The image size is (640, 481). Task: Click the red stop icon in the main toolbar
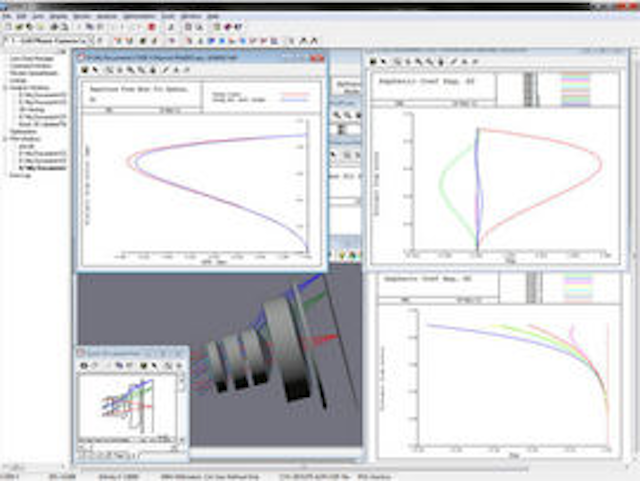152,27
